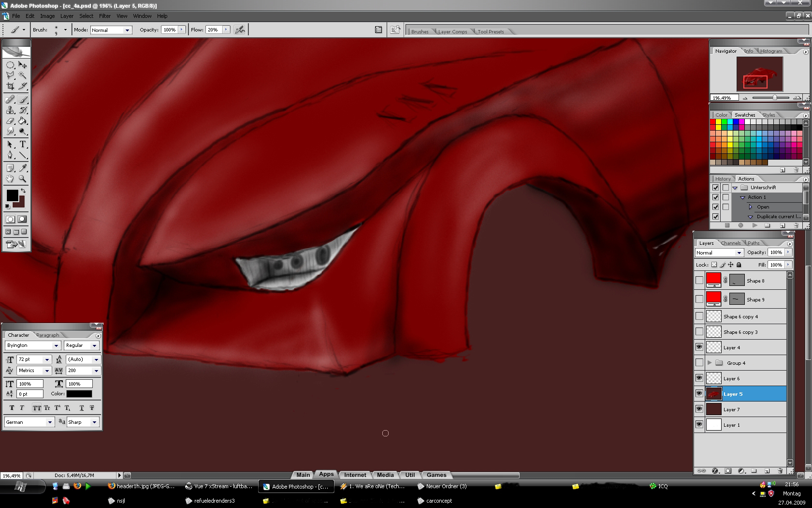
Task: Switch to the Paragraph tab
Action: 47,335
